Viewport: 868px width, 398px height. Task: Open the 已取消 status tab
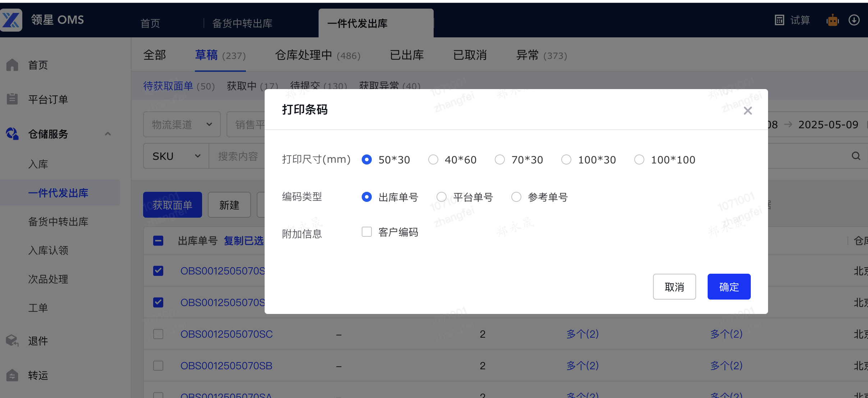pyautogui.click(x=470, y=55)
